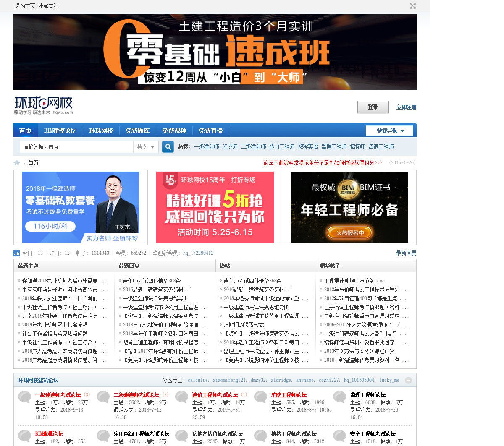Click the 最新回复 link above the table
504x446 pixels.
(407, 253)
